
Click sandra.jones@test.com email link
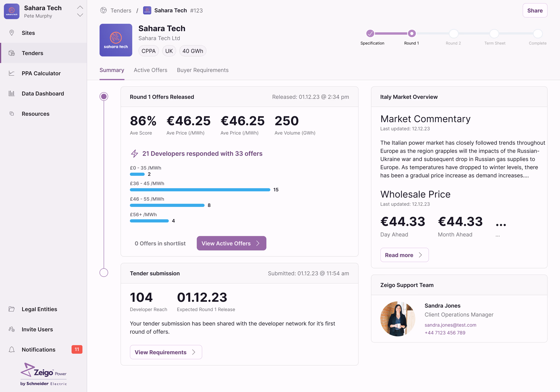450,325
